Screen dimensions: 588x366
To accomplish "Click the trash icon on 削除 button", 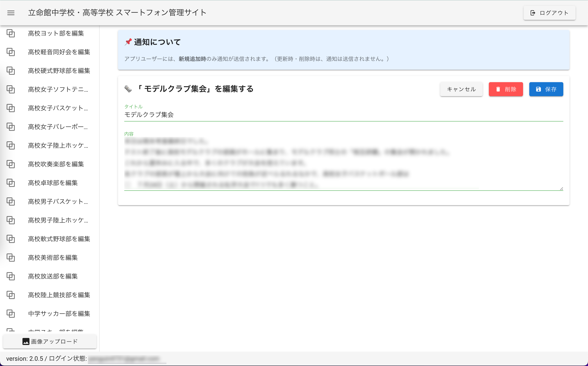I will (498, 89).
